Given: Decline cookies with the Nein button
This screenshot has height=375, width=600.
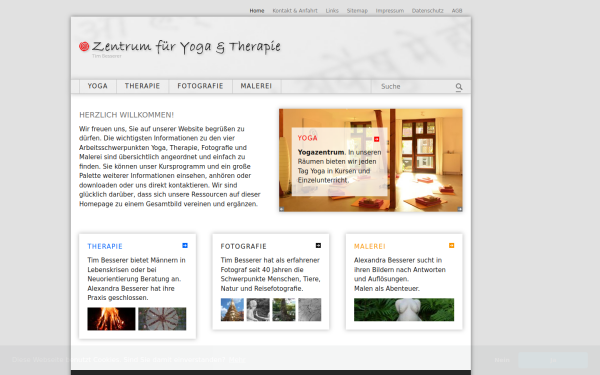Looking at the screenshot, I should click(502, 360).
